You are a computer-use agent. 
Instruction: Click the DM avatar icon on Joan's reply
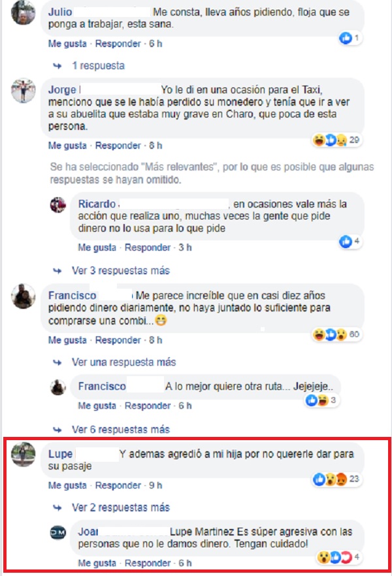(58, 532)
